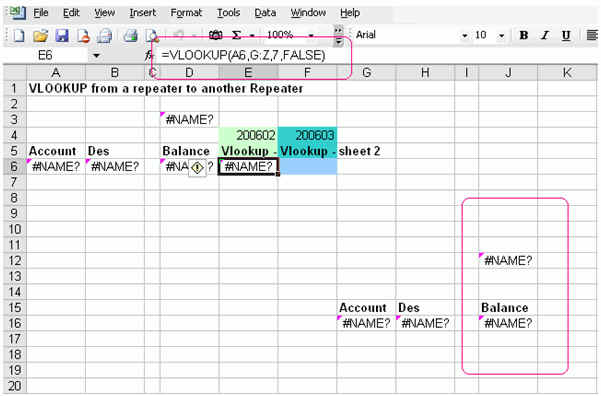The width and height of the screenshot is (601, 396).
Task: Click the #NAME? cell in G16
Action: point(366,324)
